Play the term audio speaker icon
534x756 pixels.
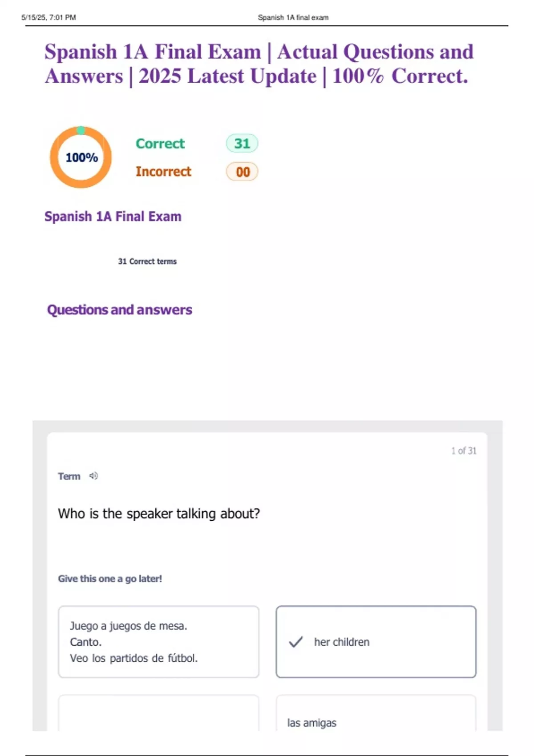click(x=93, y=476)
